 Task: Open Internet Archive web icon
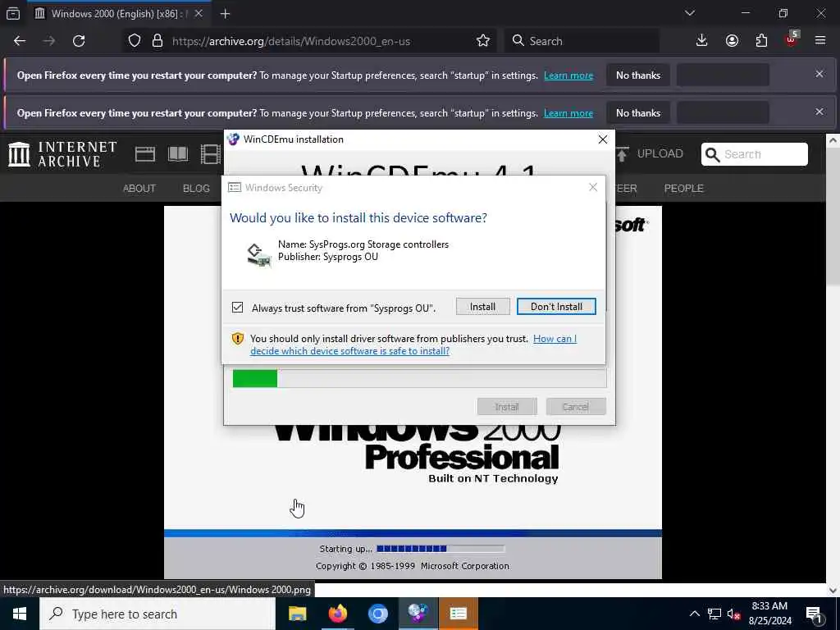144,154
